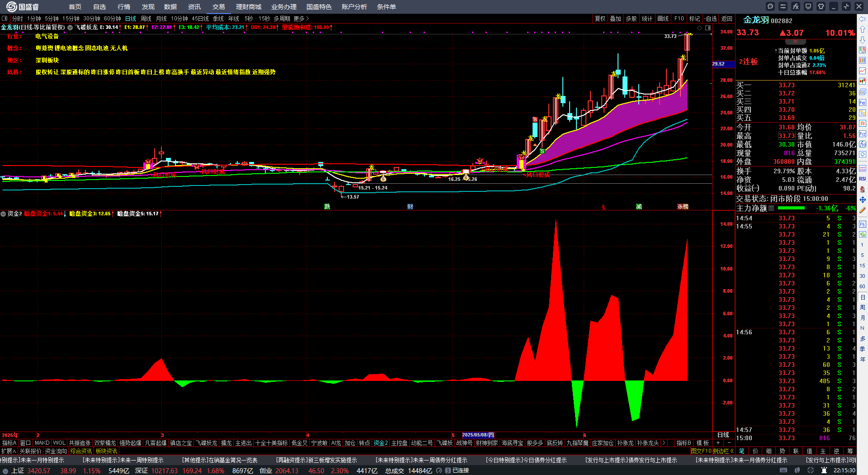Screen dimensions: 868x475
Task: Click the panel icon left of 分时
Action: tap(5, 19)
